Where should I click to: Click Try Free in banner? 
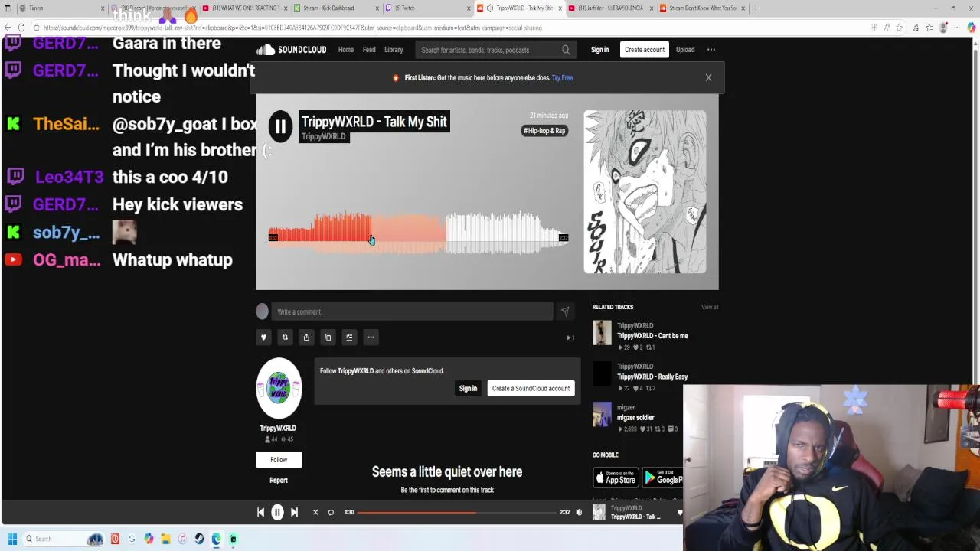click(562, 77)
